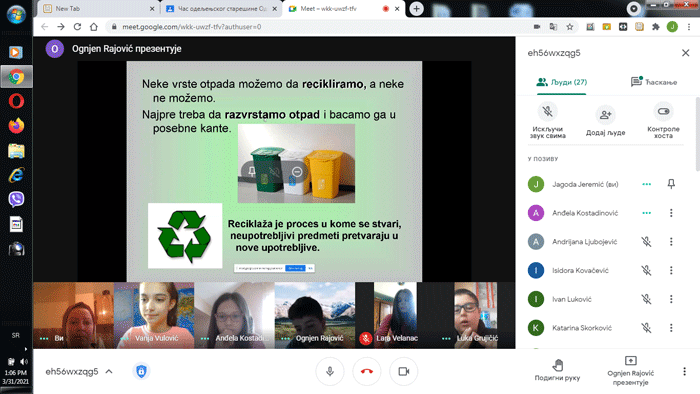Open Ognjen Rajović презентује presentation button
Viewport: 700px width, 394px height.
tap(630, 371)
